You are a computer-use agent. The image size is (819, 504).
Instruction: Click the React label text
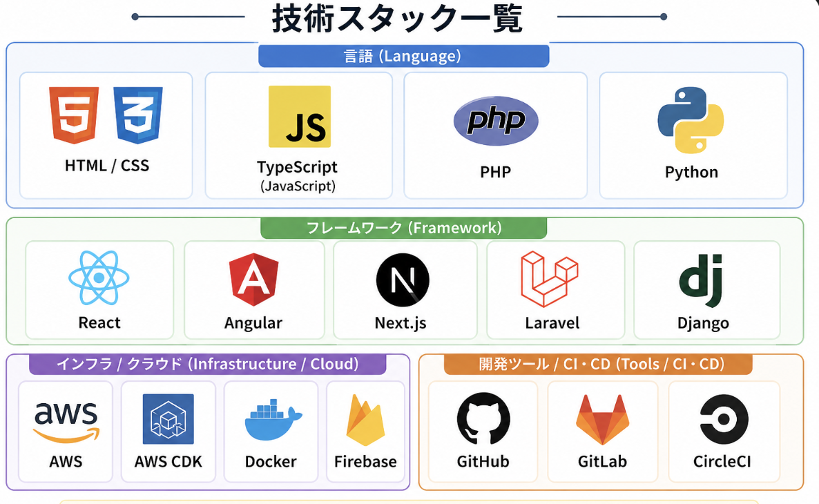coord(99,323)
